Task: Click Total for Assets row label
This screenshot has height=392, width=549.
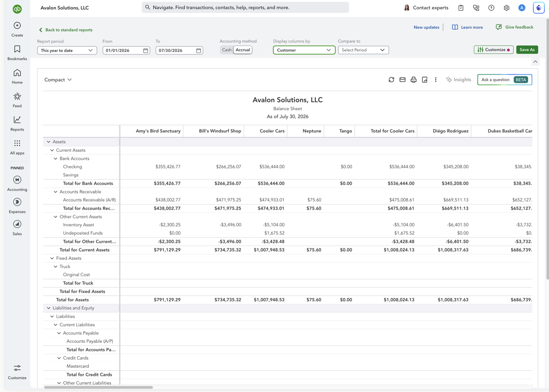Action: click(x=72, y=300)
